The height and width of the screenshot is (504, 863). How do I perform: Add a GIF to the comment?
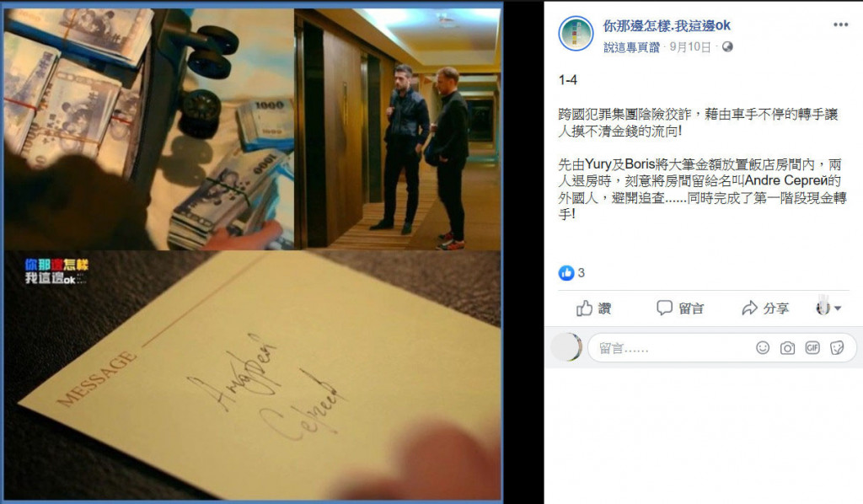pyautogui.click(x=812, y=348)
